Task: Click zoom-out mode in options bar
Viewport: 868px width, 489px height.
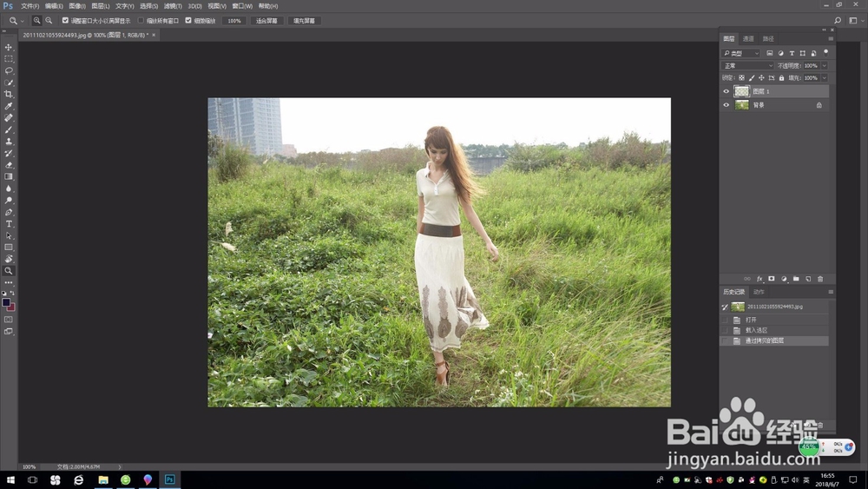Action: (49, 21)
